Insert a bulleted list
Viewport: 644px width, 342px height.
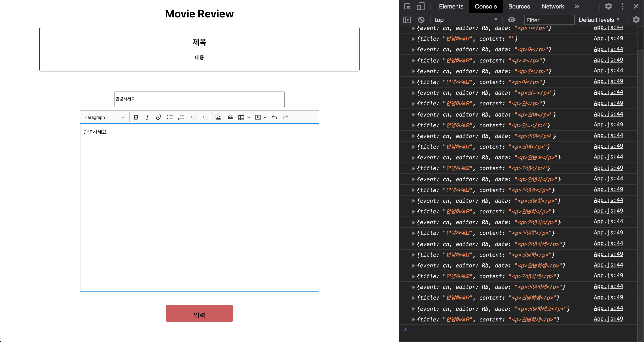170,117
